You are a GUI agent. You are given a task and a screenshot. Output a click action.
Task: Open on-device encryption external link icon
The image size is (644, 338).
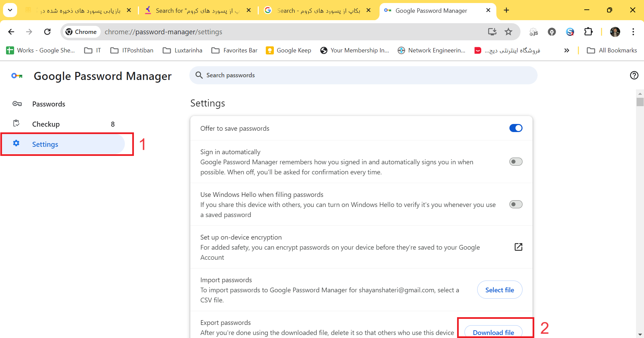click(x=518, y=247)
